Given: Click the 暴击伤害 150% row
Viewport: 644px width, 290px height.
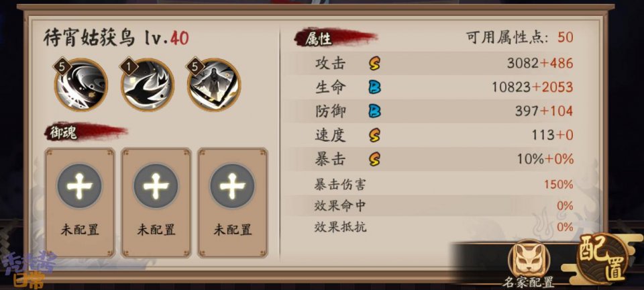Looking at the screenshot, I should 443,185.
